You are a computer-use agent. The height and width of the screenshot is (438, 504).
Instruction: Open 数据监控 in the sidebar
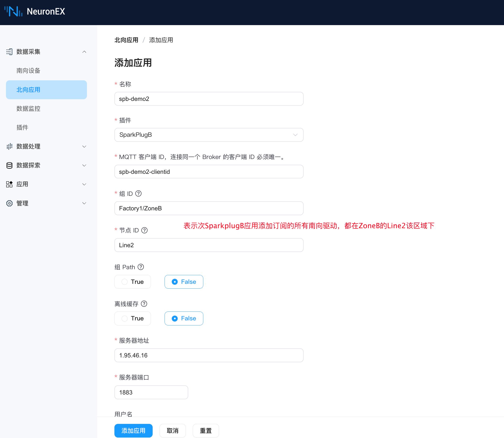pos(28,109)
